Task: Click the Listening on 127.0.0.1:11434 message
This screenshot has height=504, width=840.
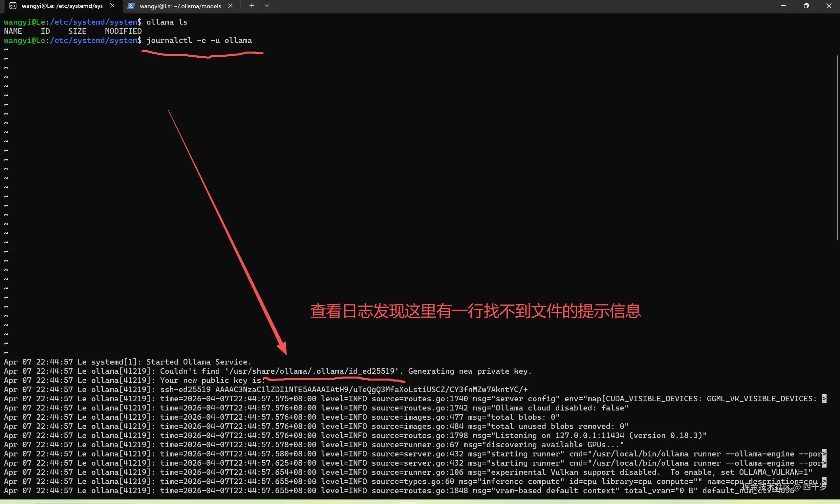Action: click(x=560, y=435)
